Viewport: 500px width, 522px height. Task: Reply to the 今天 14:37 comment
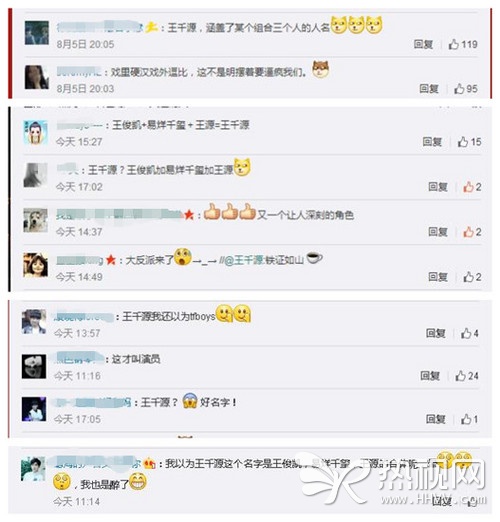coord(438,232)
